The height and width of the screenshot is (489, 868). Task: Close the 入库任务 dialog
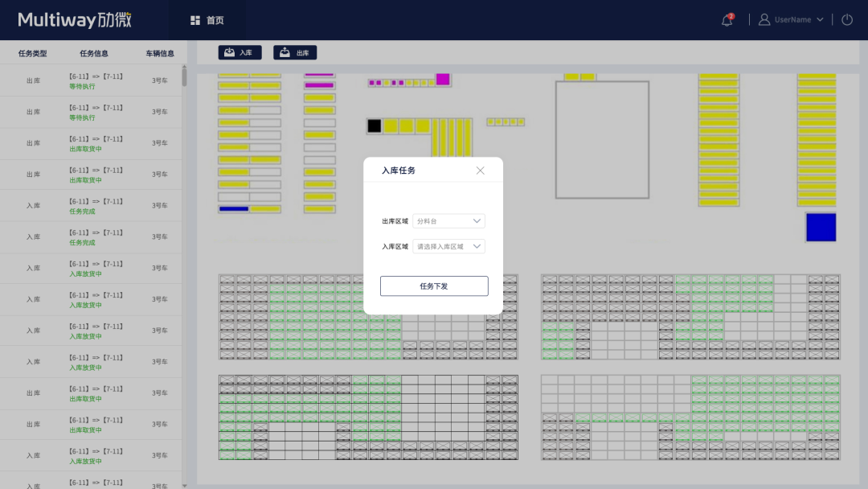(481, 171)
